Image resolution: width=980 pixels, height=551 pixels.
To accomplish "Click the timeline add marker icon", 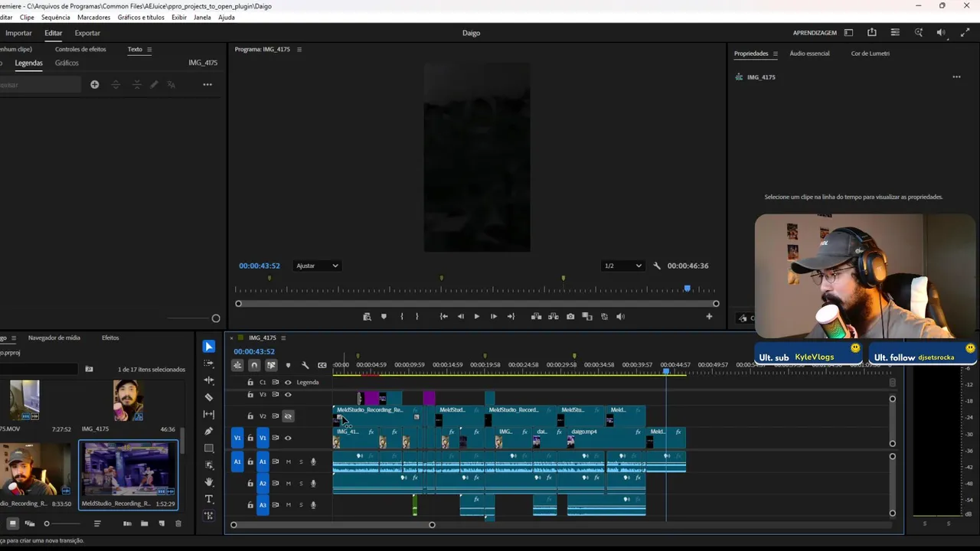I will (x=288, y=365).
